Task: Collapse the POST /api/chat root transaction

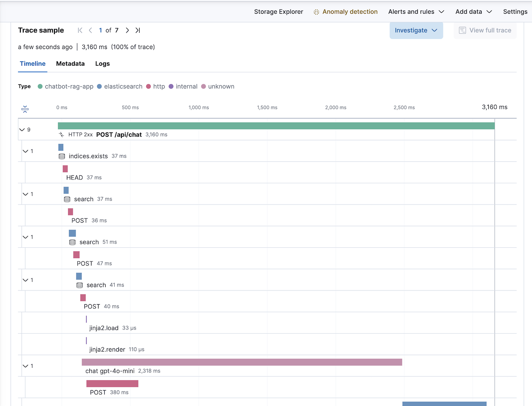Action: click(x=22, y=130)
